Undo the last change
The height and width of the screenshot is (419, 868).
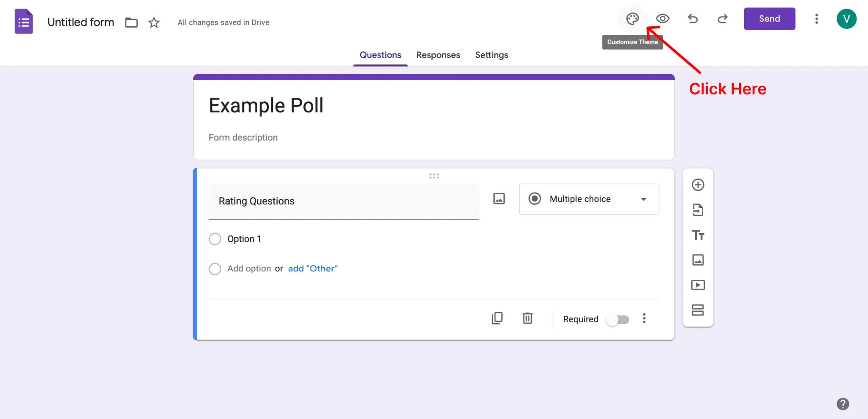click(x=693, y=19)
